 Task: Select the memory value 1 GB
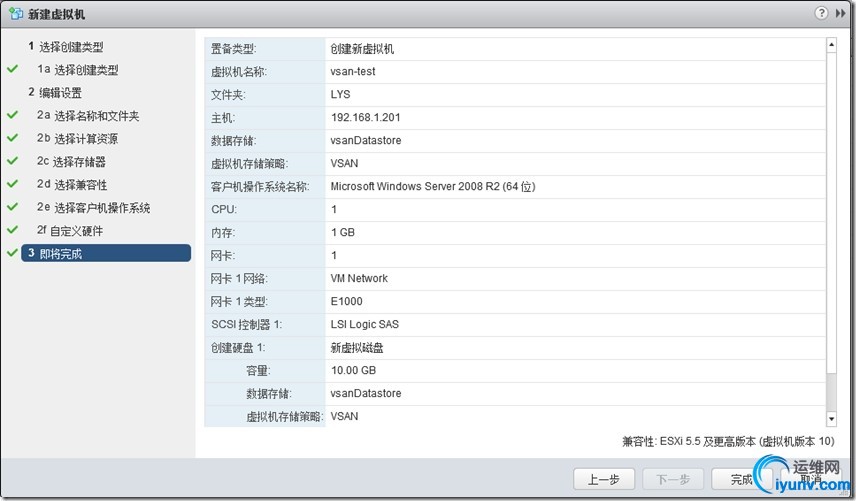(343, 232)
